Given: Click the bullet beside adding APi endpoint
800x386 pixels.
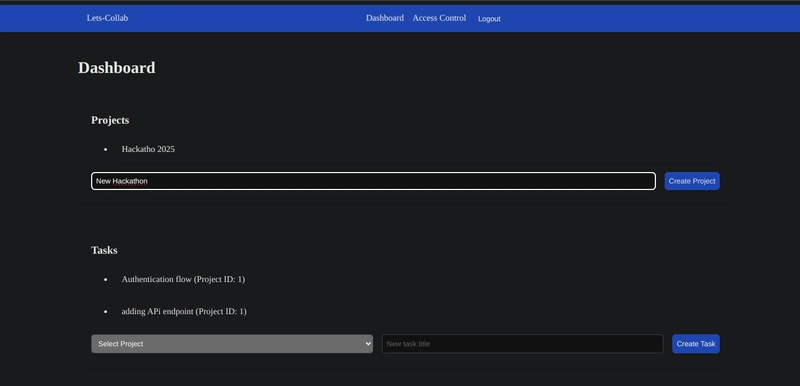Looking at the screenshot, I should pyautogui.click(x=106, y=312).
